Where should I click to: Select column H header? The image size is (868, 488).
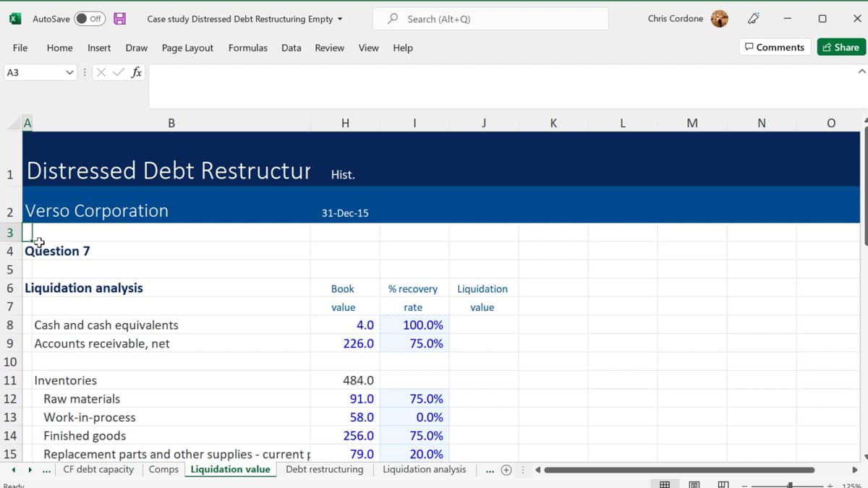click(345, 123)
